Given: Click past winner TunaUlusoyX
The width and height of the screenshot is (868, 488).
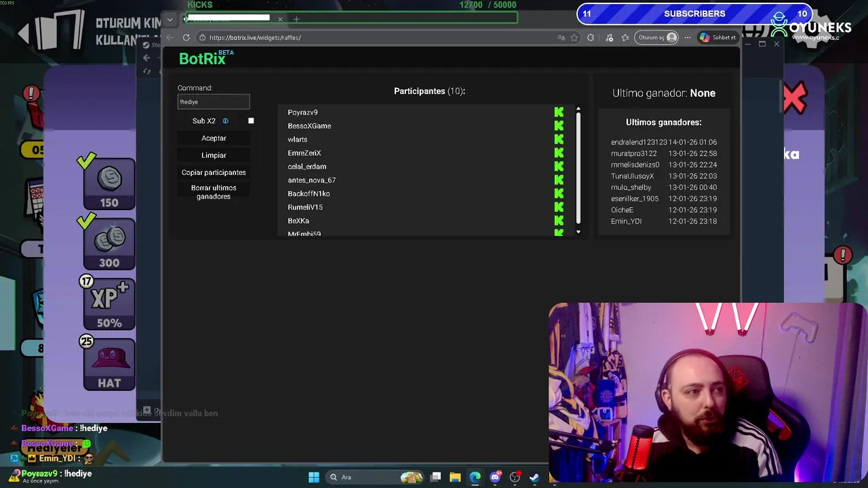Looking at the screenshot, I should pyautogui.click(x=633, y=176).
